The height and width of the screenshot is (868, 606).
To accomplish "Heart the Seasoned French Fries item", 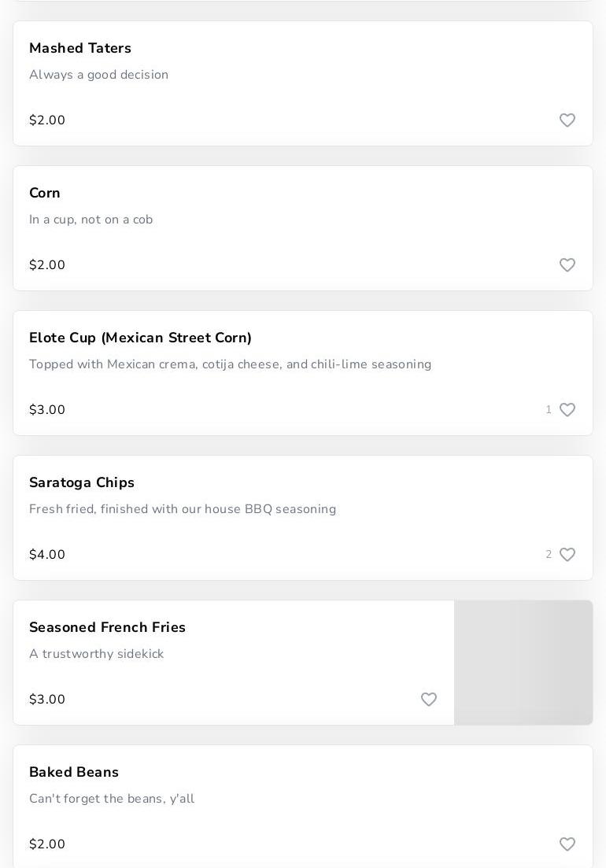I will point(428,700).
